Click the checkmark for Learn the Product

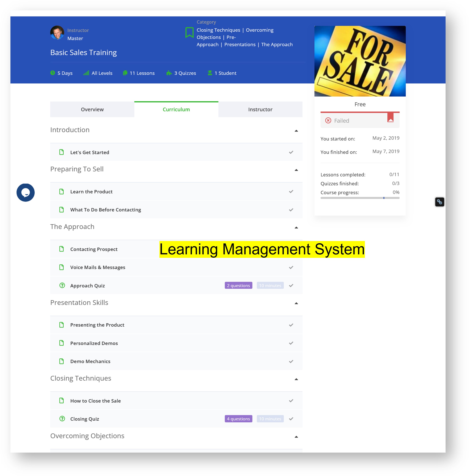coord(291,191)
